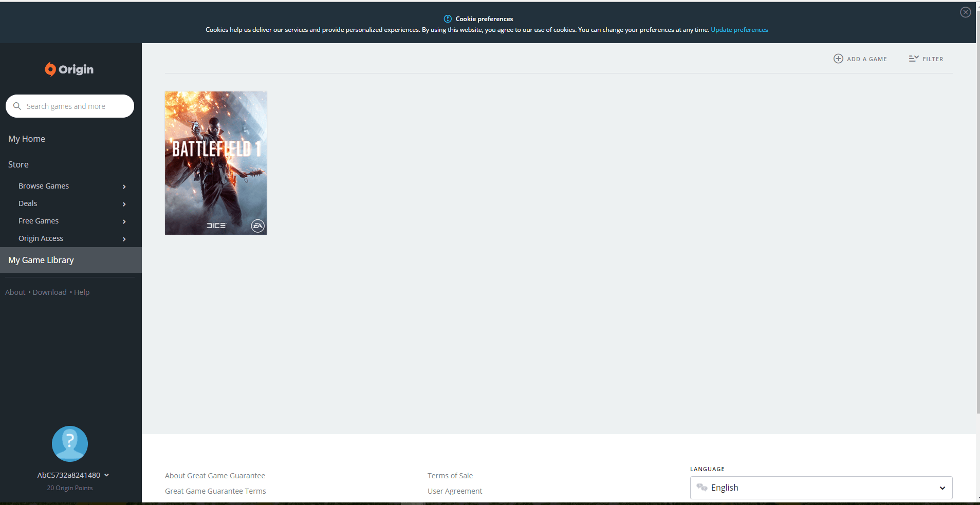Click the ADD A GAME button label
Viewport: 980px width, 505px height.
[x=867, y=59]
